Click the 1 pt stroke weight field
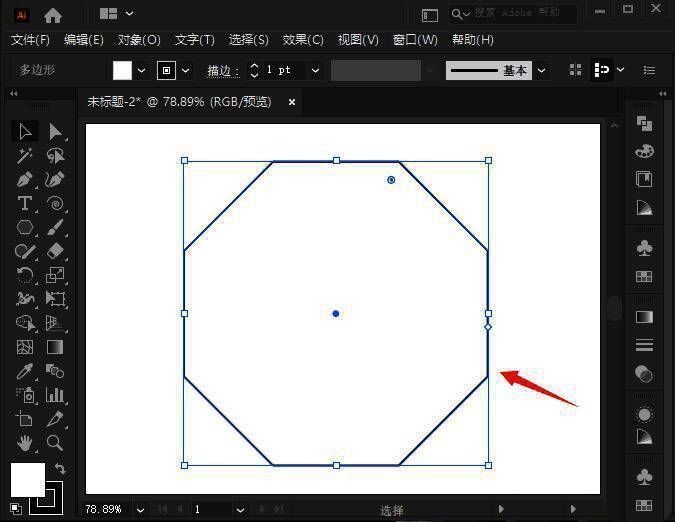The width and height of the screenshot is (675, 522). 283,70
